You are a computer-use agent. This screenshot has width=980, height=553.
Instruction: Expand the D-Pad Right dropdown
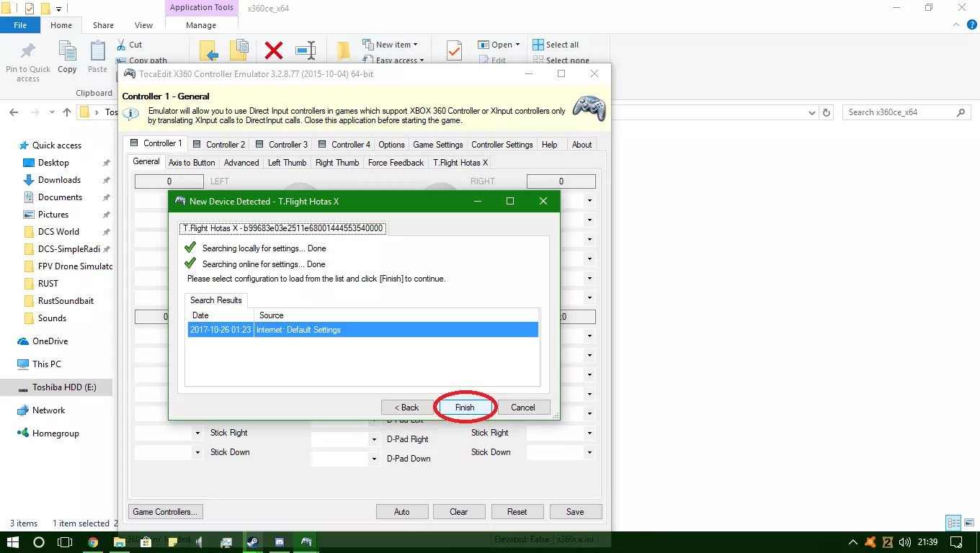(374, 439)
